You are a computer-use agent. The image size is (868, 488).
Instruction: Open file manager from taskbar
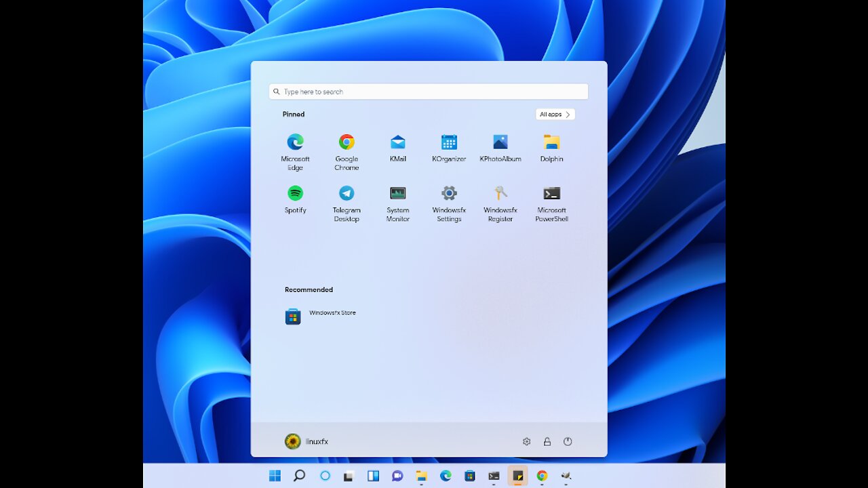pyautogui.click(x=421, y=476)
